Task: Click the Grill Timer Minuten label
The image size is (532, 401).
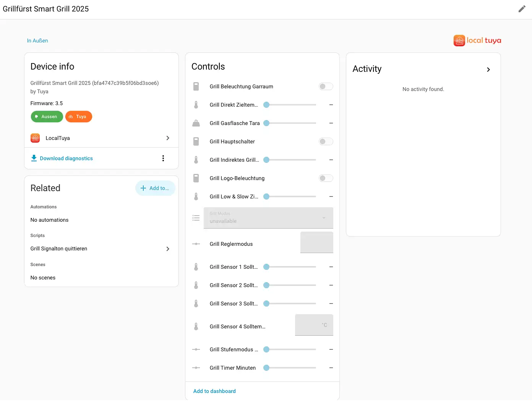Action: [x=233, y=368]
